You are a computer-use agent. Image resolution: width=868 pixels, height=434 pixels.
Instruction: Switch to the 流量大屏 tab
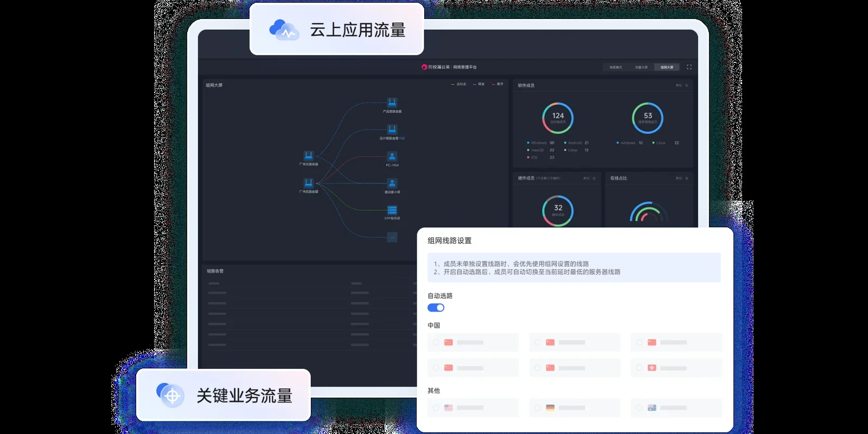(641, 67)
